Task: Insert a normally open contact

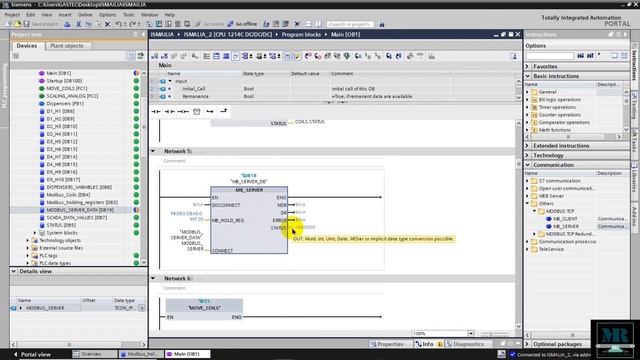Action: [x=156, y=111]
